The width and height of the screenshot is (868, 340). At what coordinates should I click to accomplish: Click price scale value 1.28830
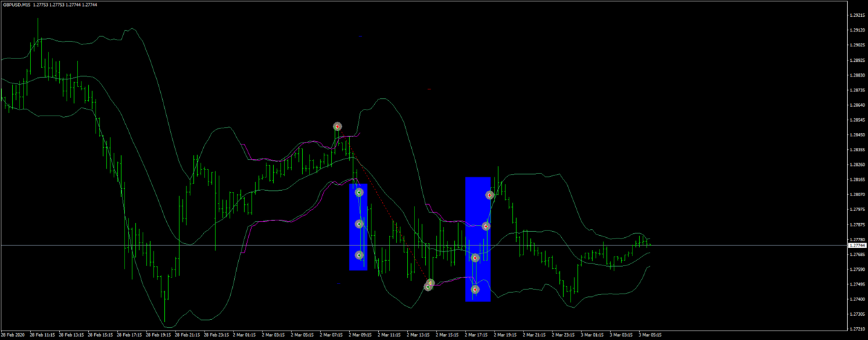pyautogui.click(x=857, y=75)
